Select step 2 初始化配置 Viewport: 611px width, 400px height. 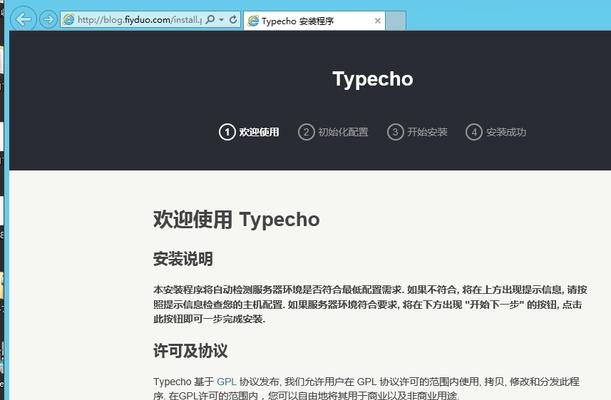tap(333, 132)
